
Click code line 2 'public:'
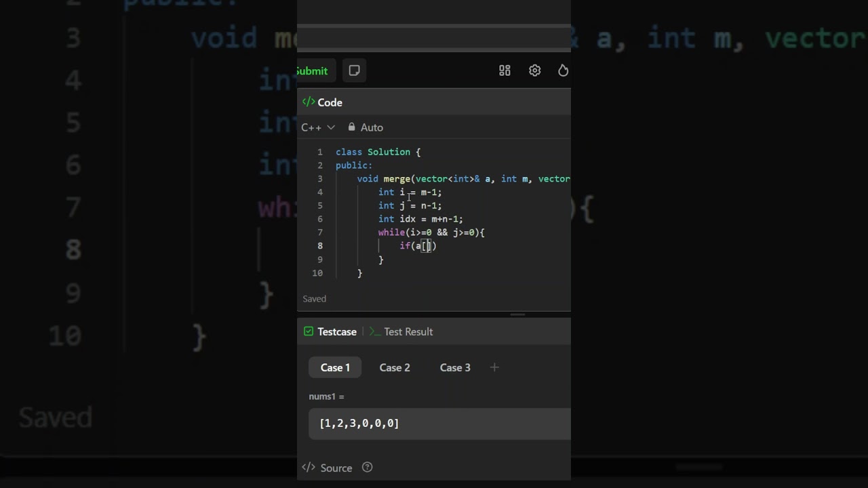354,165
